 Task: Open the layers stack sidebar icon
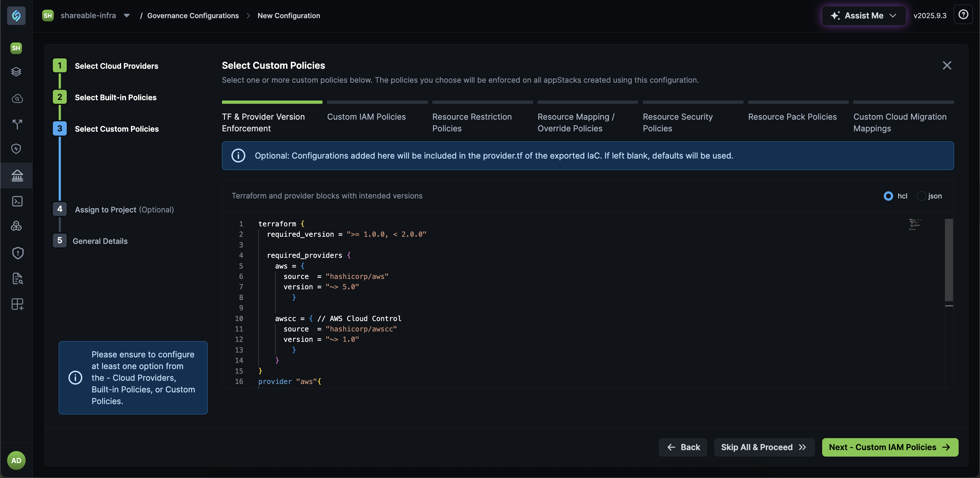click(16, 72)
